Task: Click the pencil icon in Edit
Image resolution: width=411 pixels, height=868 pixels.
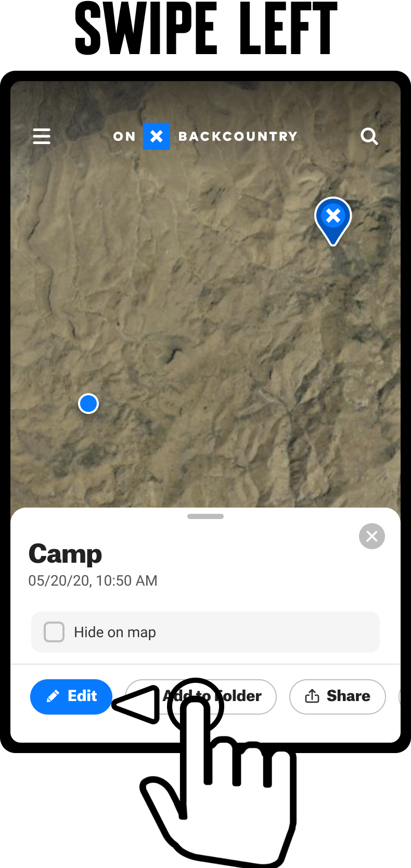Action: pos(53,696)
